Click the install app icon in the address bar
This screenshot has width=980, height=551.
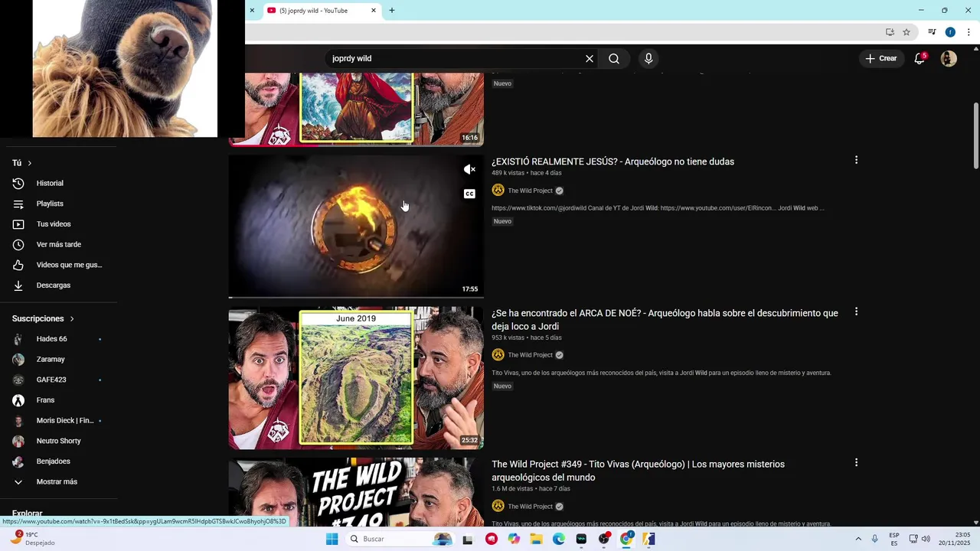click(890, 32)
